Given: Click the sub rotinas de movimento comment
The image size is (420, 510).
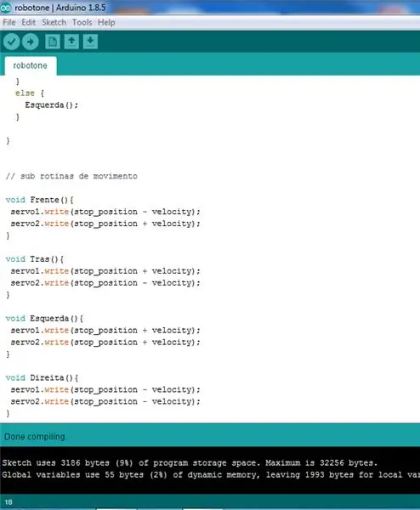Looking at the screenshot, I should tap(71, 176).
